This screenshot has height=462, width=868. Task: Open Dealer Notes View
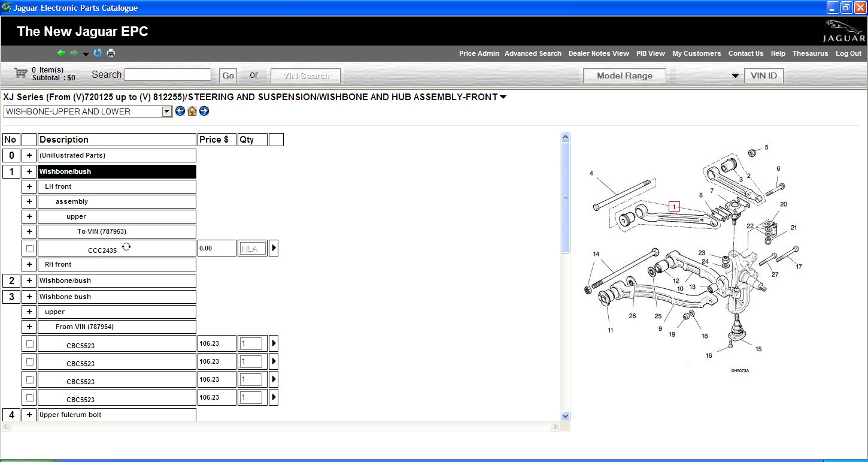tap(599, 53)
